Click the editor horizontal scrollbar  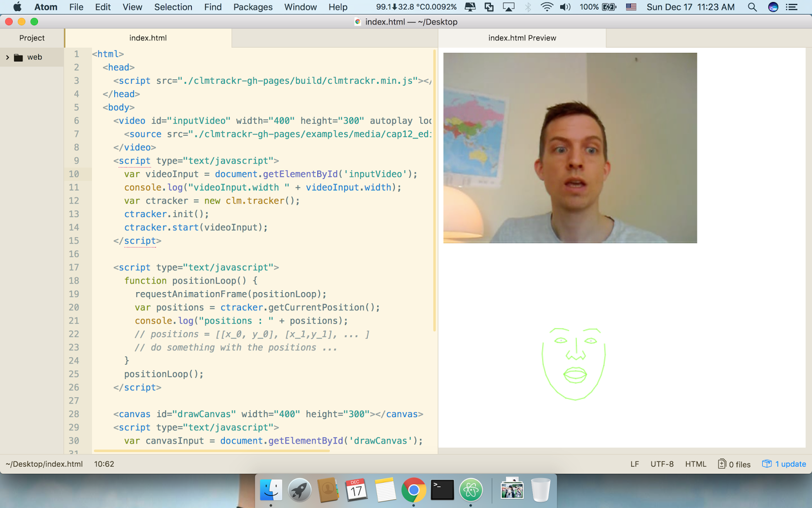[212, 451]
